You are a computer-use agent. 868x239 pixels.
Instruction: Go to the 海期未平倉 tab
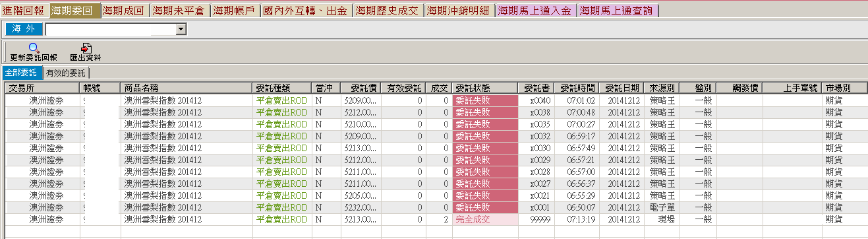pos(181,11)
